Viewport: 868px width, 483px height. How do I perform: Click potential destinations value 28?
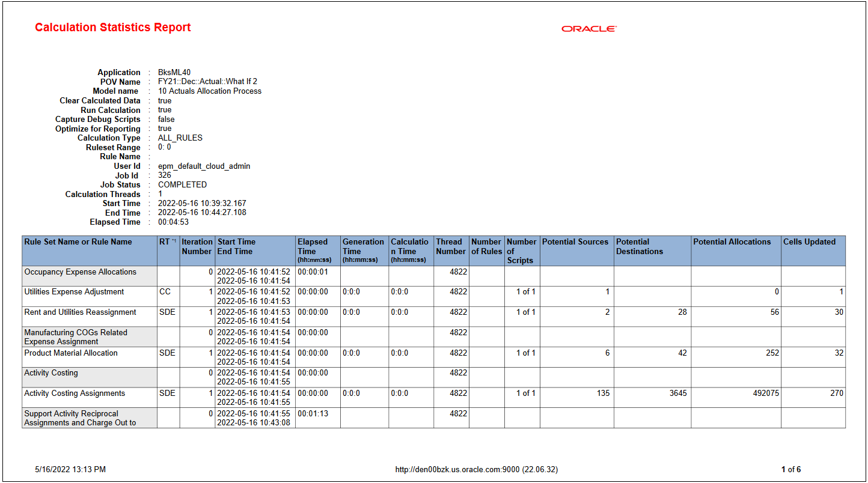(682, 312)
